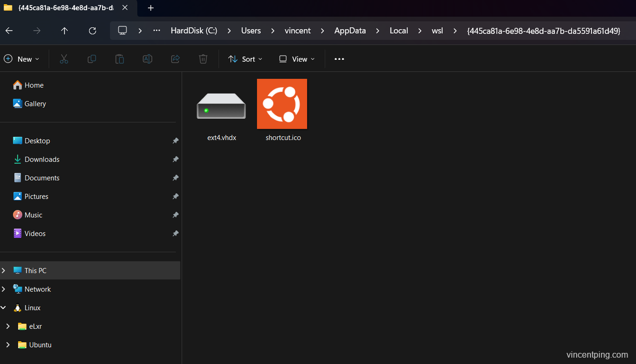Viewport: 636px width, 364px height.
Task: Unpin Videos using its pin icon
Action: pyautogui.click(x=175, y=234)
